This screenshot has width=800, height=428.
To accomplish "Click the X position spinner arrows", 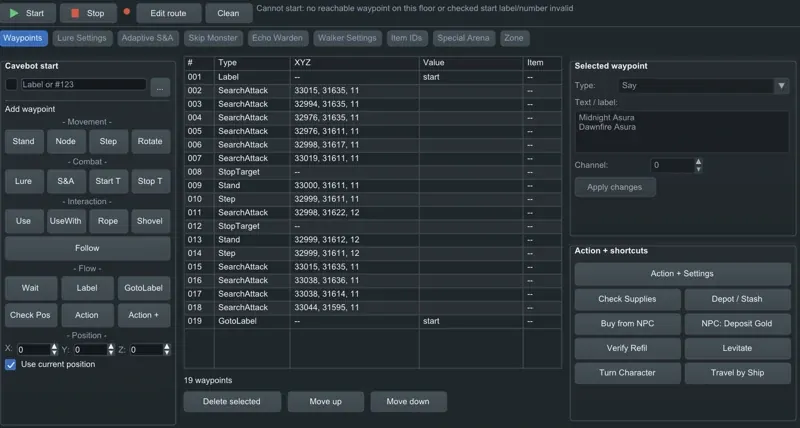I will point(54,349).
